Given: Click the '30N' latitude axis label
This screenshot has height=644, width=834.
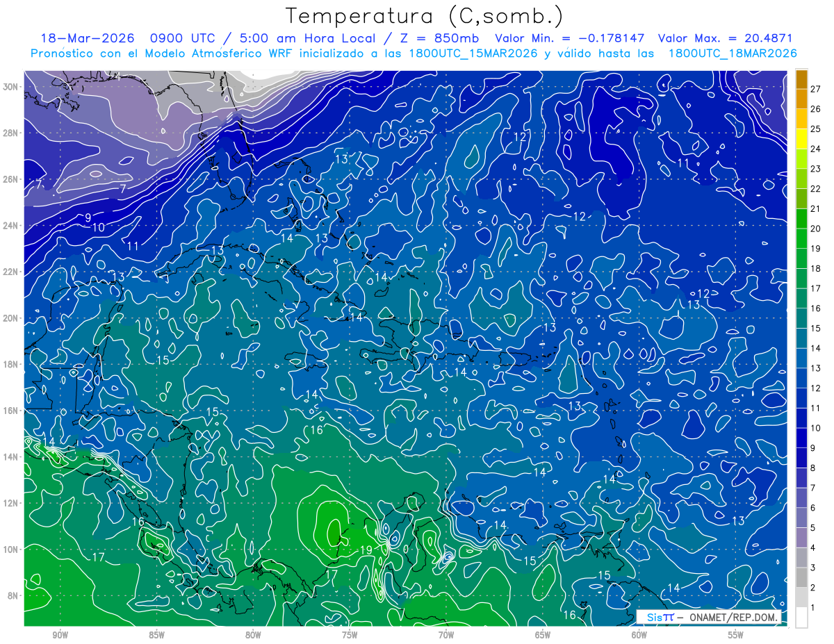Looking at the screenshot, I should point(11,87).
